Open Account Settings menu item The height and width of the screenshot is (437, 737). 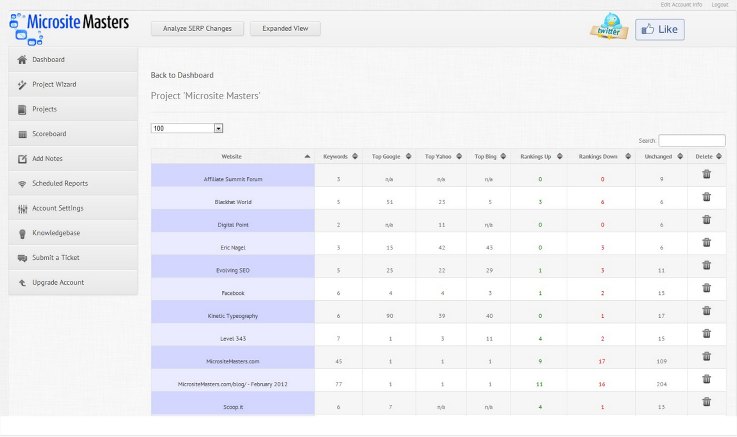(x=73, y=208)
